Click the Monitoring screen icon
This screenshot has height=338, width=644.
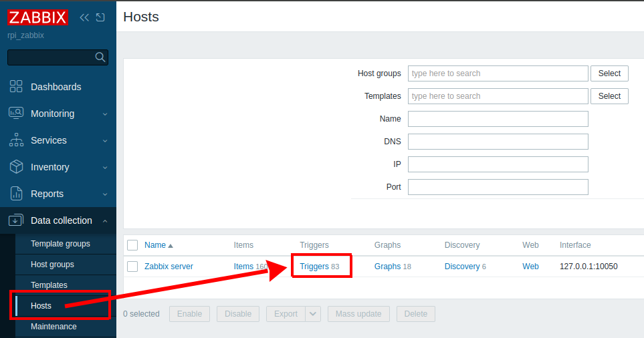coord(16,113)
